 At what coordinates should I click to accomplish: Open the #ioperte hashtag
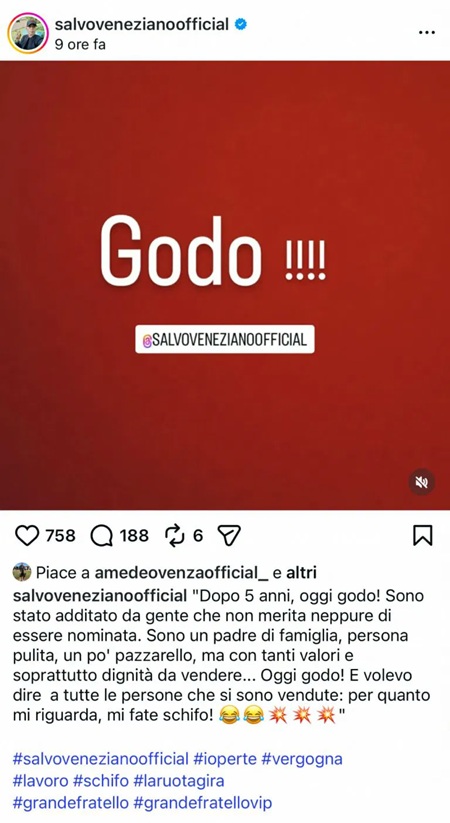225,759
